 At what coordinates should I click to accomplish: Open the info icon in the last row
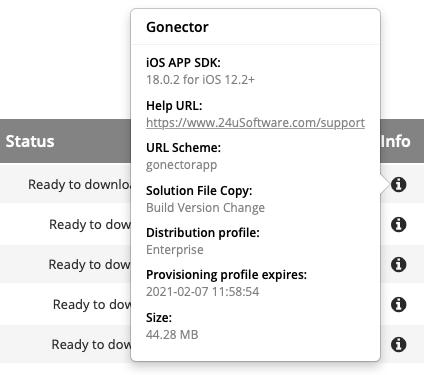click(398, 344)
